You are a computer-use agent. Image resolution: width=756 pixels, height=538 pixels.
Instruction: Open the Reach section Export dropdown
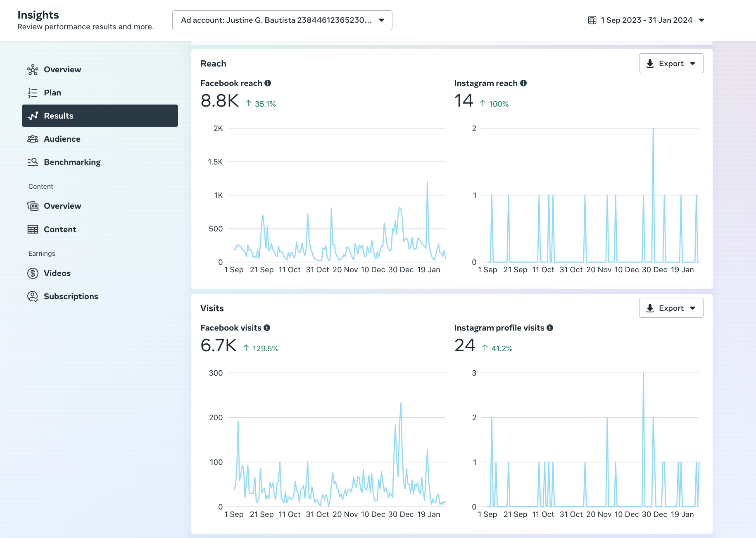tap(671, 63)
